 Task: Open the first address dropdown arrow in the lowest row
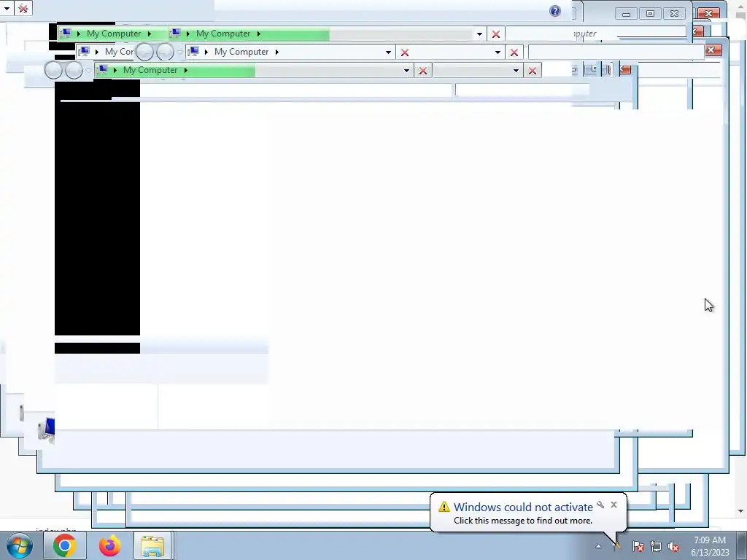tap(406, 71)
